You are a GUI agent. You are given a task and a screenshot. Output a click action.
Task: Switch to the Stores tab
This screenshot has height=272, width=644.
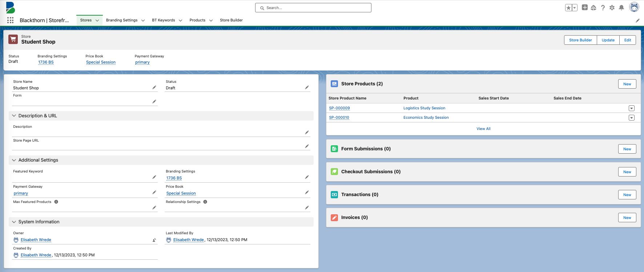(86, 20)
